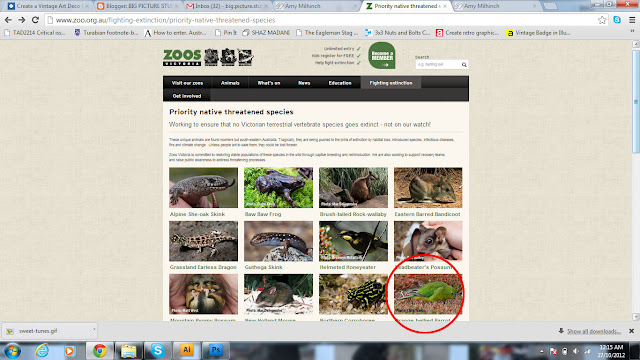This screenshot has height=360, width=640.
Task: Click Show all downloads link
Action: point(594,331)
